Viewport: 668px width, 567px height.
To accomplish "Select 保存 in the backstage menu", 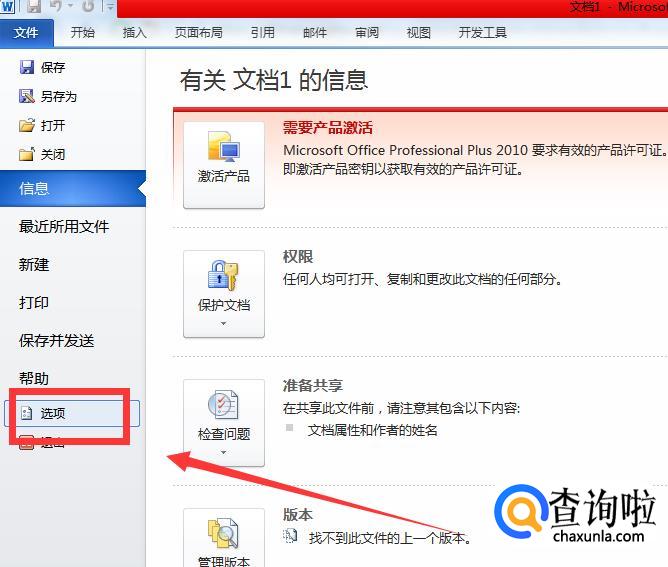I will pos(53,67).
